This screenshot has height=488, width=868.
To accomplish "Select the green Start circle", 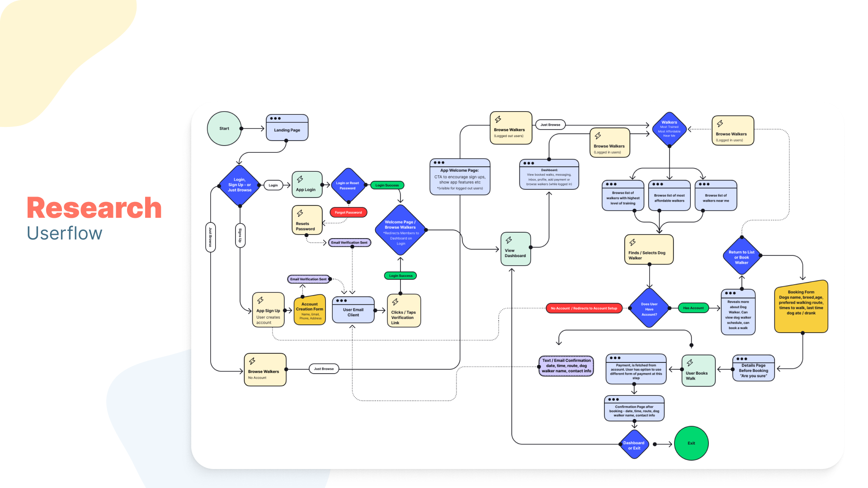I will 224,129.
